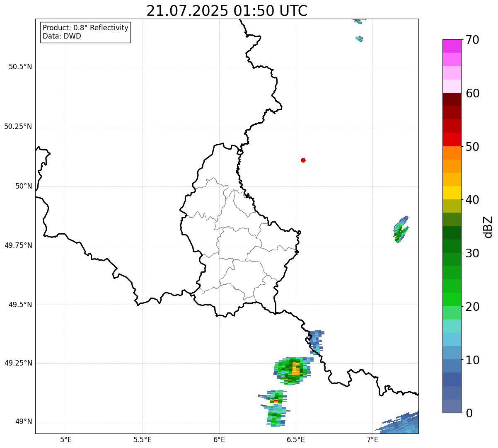
Task: Click the 50°N latitude label
Action: [x=24, y=186]
